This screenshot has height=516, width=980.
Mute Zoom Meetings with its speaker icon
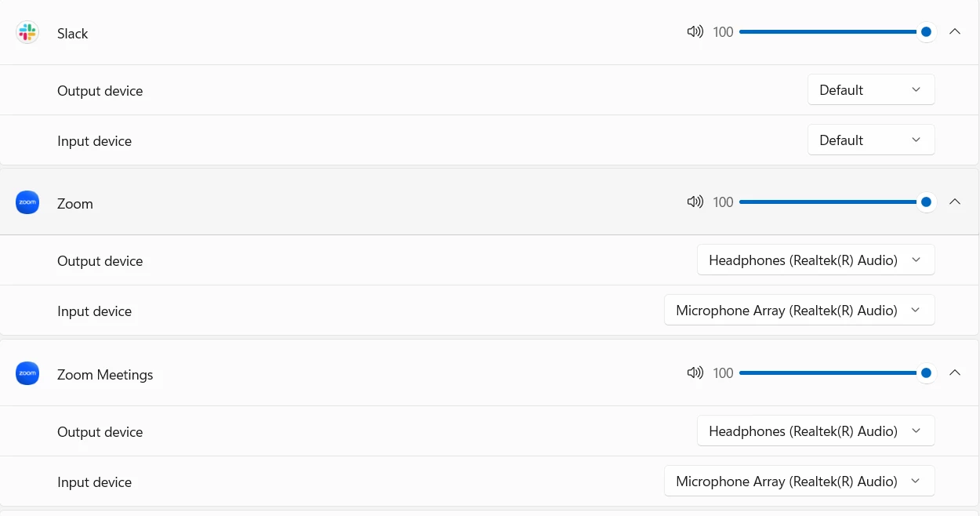695,373
